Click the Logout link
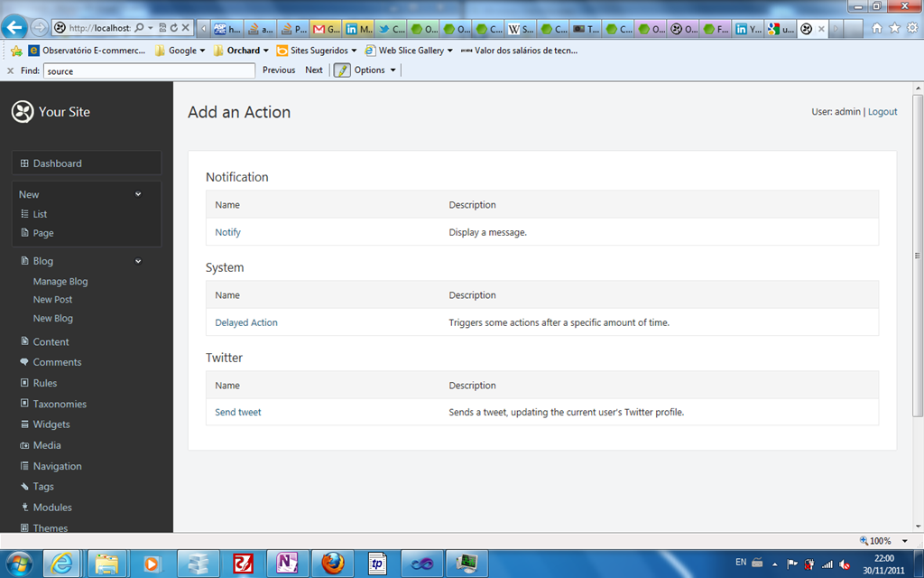The height and width of the screenshot is (578, 924). point(882,112)
